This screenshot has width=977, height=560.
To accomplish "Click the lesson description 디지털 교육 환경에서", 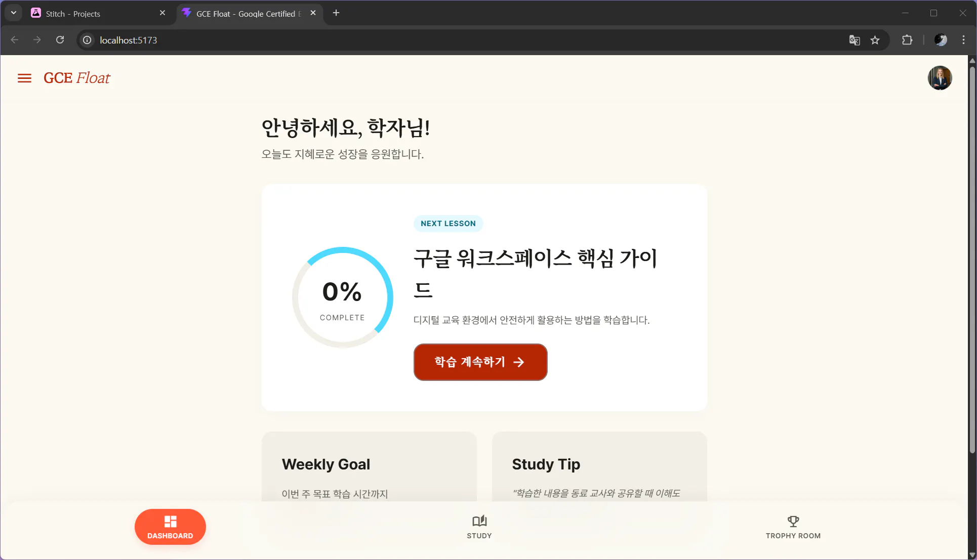I will tap(532, 320).
